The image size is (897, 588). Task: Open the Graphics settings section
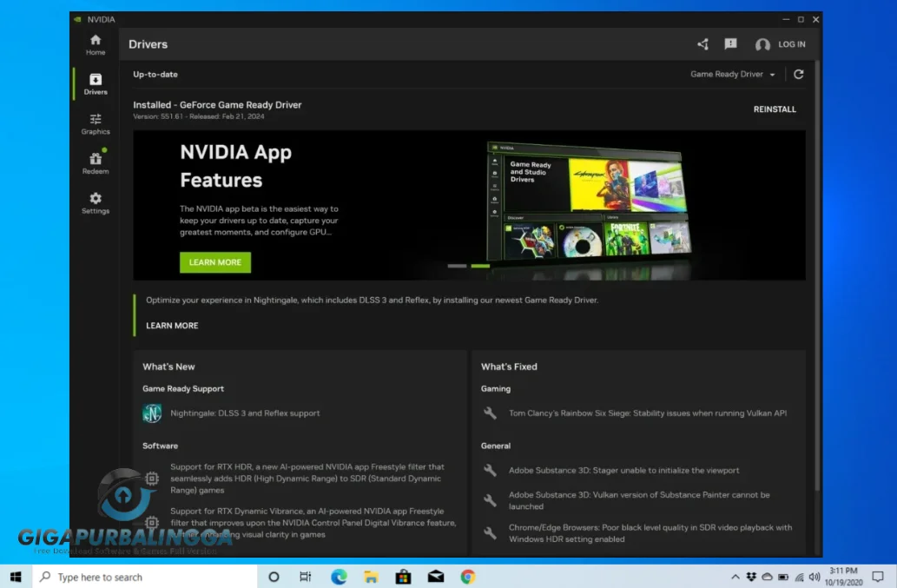pyautogui.click(x=96, y=123)
